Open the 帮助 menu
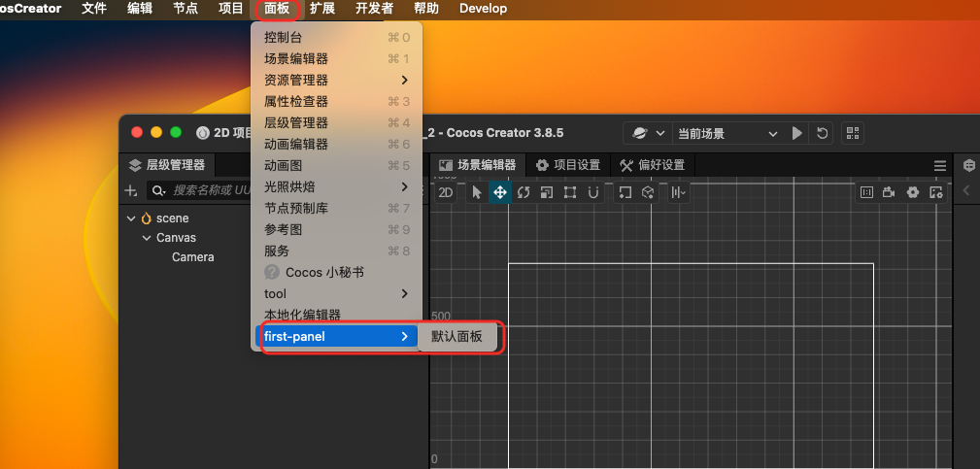 coord(426,9)
